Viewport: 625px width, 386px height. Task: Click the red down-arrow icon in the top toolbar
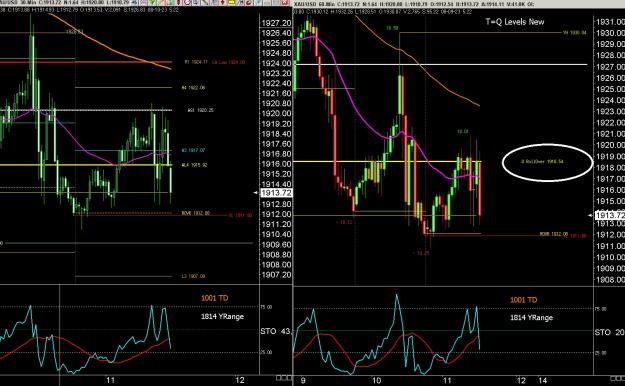coord(222,2)
